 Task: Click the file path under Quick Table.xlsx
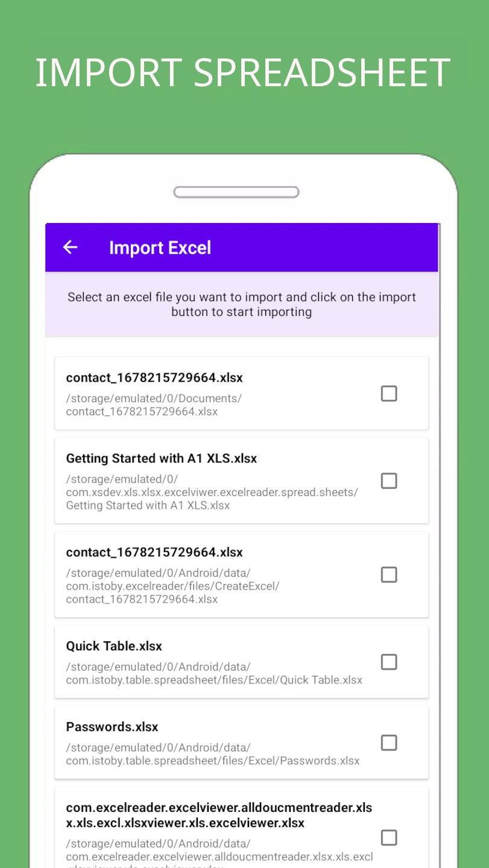click(214, 673)
